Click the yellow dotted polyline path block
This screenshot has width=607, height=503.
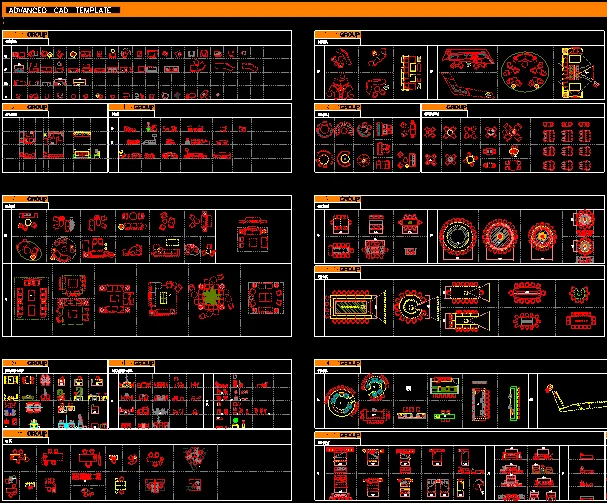[x=574, y=399]
